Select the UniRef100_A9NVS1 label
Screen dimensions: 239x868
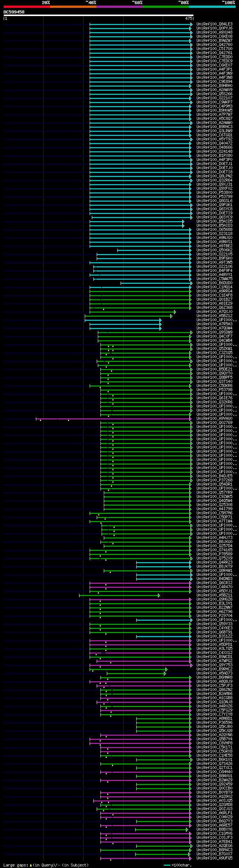pos(214,242)
